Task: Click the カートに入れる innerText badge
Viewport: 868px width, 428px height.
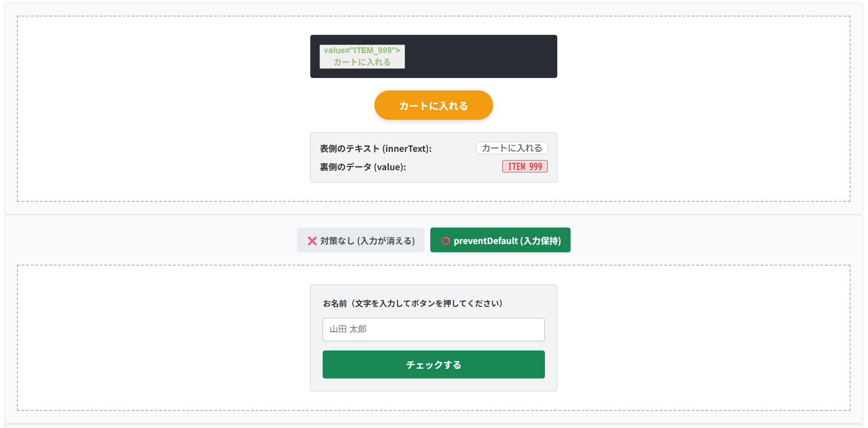Action: [x=511, y=148]
